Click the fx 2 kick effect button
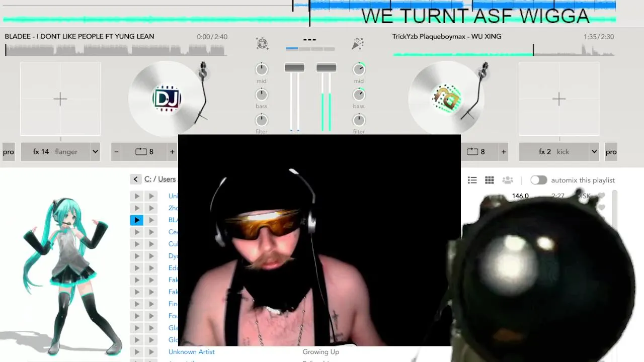Screen dimensions: 644x362 pyautogui.click(x=554, y=151)
